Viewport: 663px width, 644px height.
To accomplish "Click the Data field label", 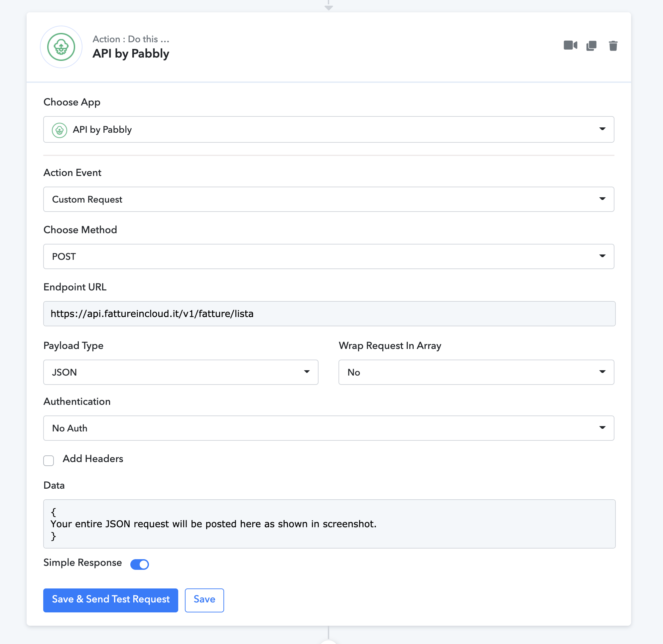I will (x=54, y=485).
